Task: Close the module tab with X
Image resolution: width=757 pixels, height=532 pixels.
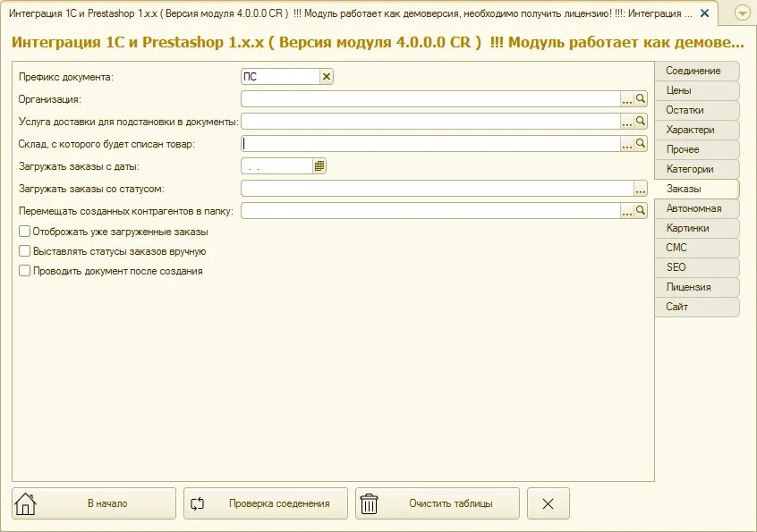Action: point(704,13)
